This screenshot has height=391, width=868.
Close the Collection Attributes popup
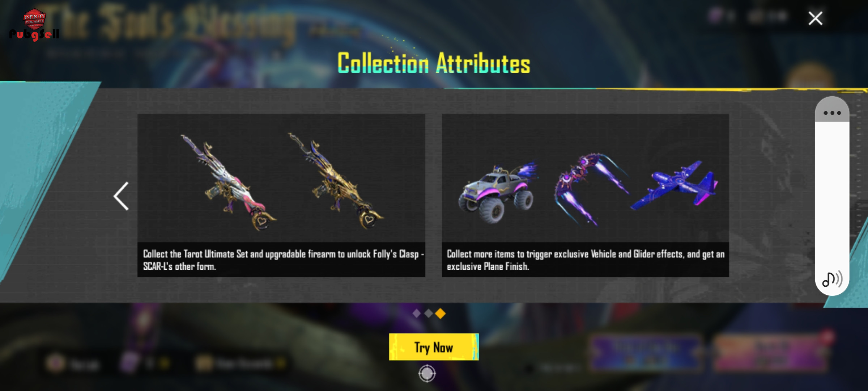(x=815, y=18)
